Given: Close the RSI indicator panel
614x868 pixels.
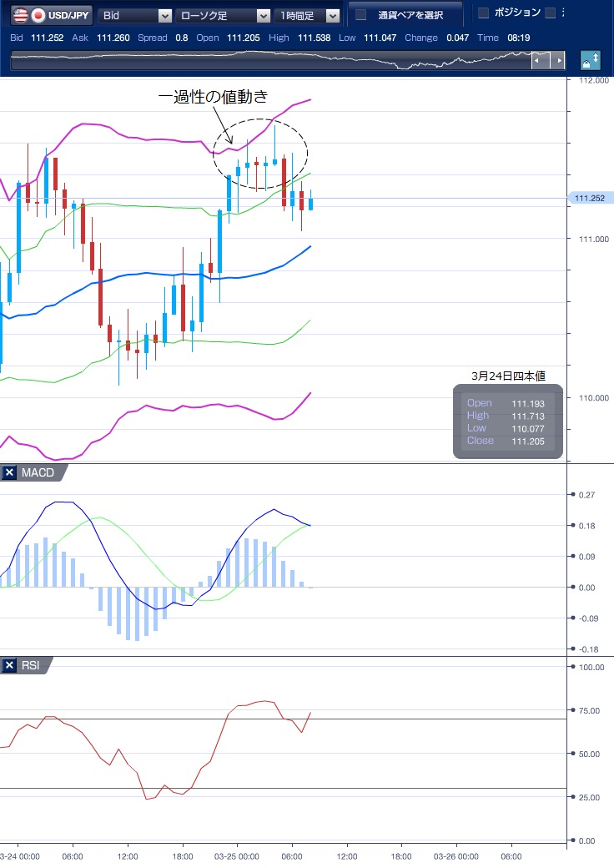Looking at the screenshot, I should pyautogui.click(x=9, y=665).
